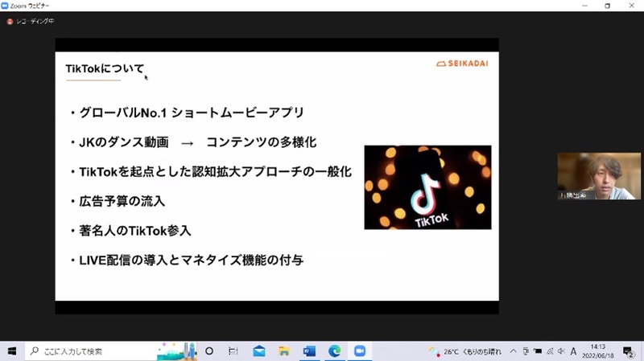Open Cortana circle icon in taskbar
The image size is (644, 361).
tap(209, 351)
